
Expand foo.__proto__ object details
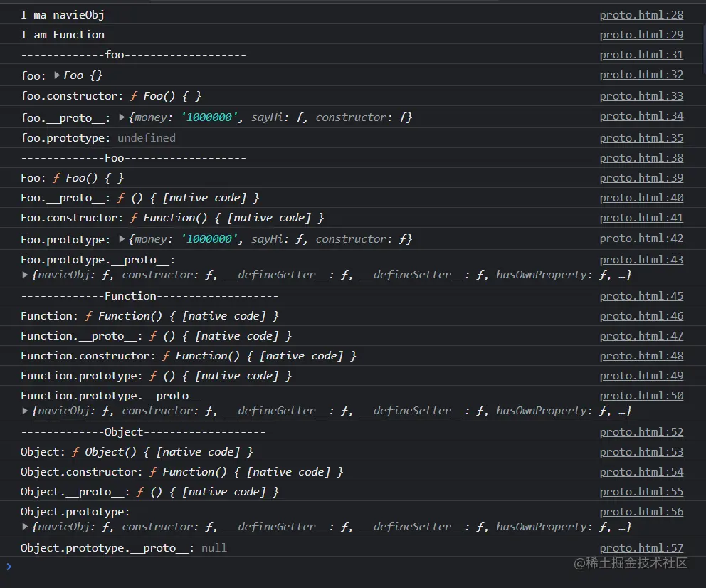tap(122, 117)
